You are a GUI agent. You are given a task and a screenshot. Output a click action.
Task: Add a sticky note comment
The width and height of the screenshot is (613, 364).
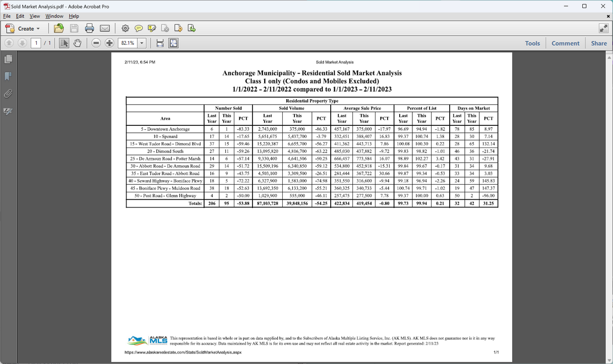pyautogui.click(x=139, y=28)
